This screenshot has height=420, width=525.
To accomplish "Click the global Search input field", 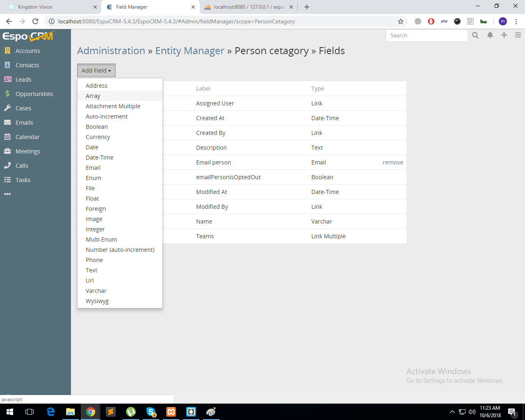I will pos(427,35).
